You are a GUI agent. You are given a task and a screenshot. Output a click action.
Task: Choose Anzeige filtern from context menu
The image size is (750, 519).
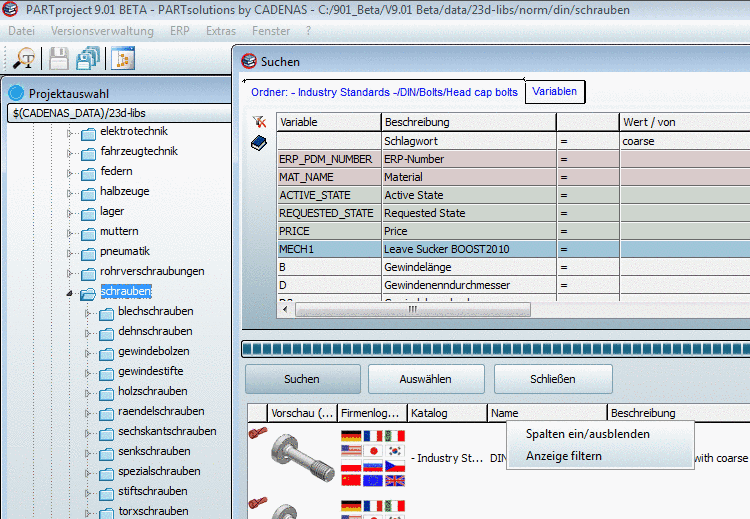(x=564, y=456)
